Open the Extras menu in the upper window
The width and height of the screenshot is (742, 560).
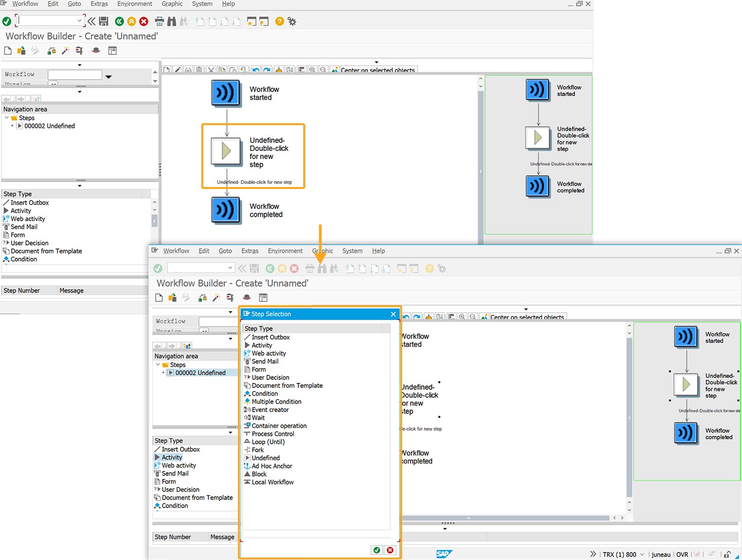point(99,4)
